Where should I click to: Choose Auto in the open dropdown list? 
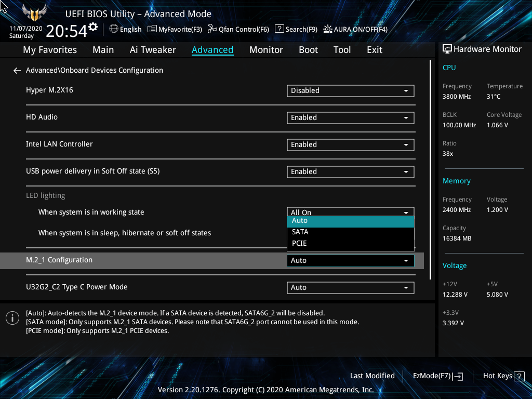pos(351,221)
